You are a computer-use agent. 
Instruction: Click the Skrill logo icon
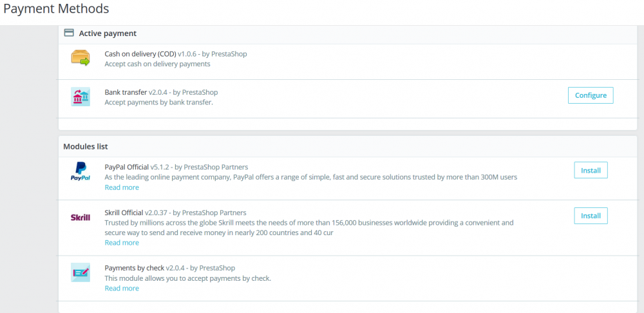[80, 218]
